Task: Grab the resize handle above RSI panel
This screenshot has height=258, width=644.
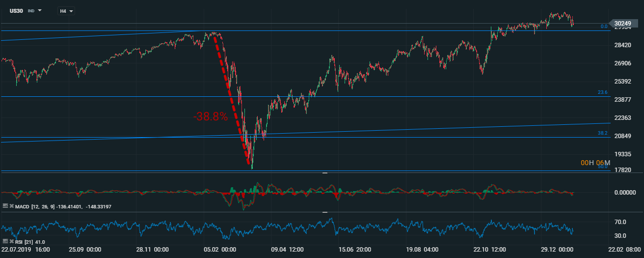Action: (324, 212)
